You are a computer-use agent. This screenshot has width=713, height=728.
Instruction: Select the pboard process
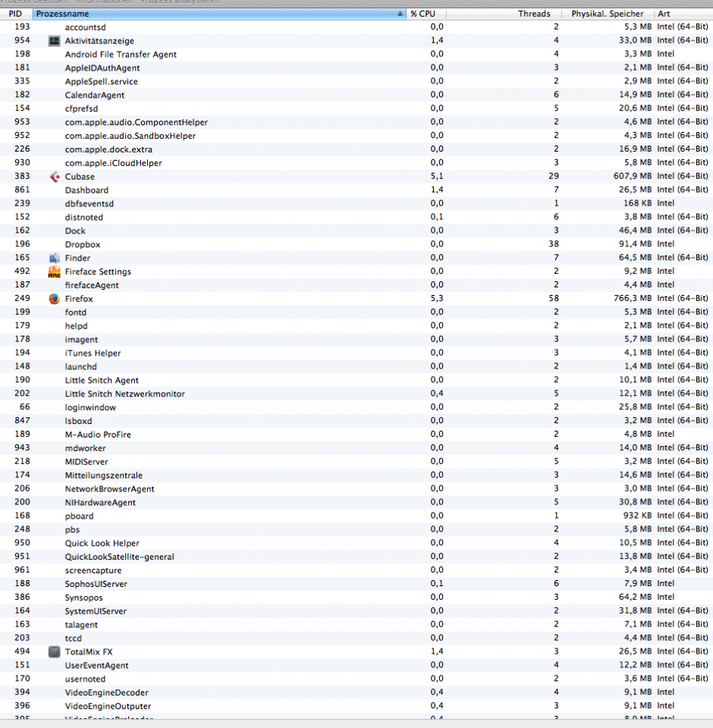pyautogui.click(x=79, y=516)
